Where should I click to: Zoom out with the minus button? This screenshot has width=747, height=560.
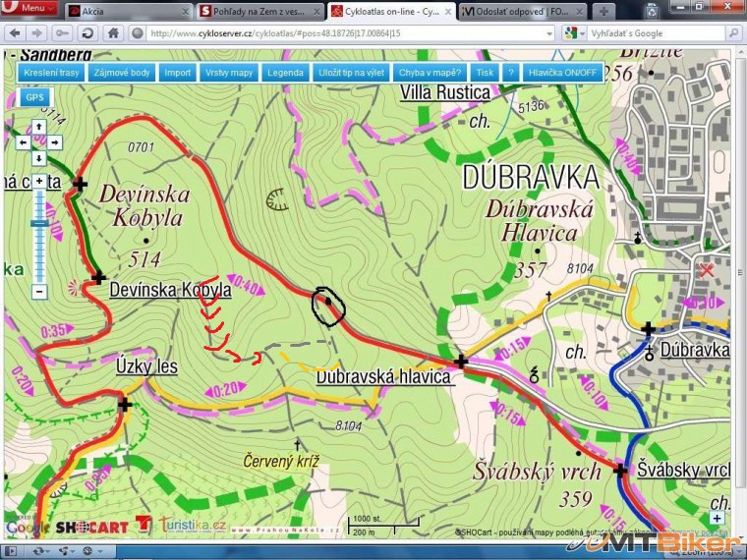[38, 291]
